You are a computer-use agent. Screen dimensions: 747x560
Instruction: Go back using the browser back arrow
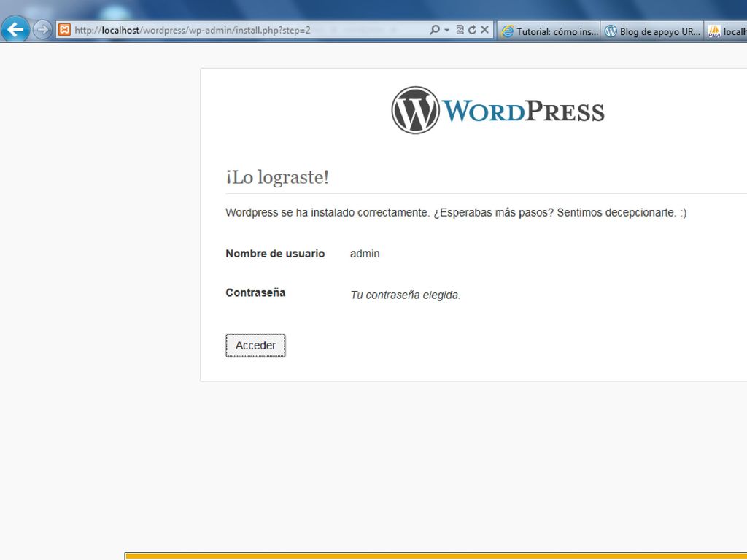pos(15,29)
